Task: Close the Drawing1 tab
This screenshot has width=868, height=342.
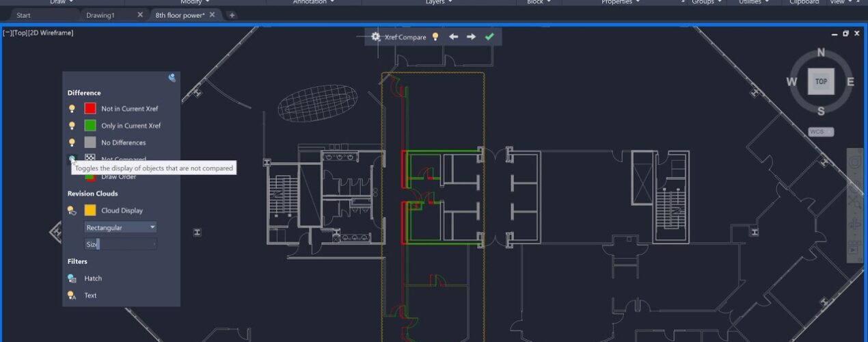Action: [140, 15]
